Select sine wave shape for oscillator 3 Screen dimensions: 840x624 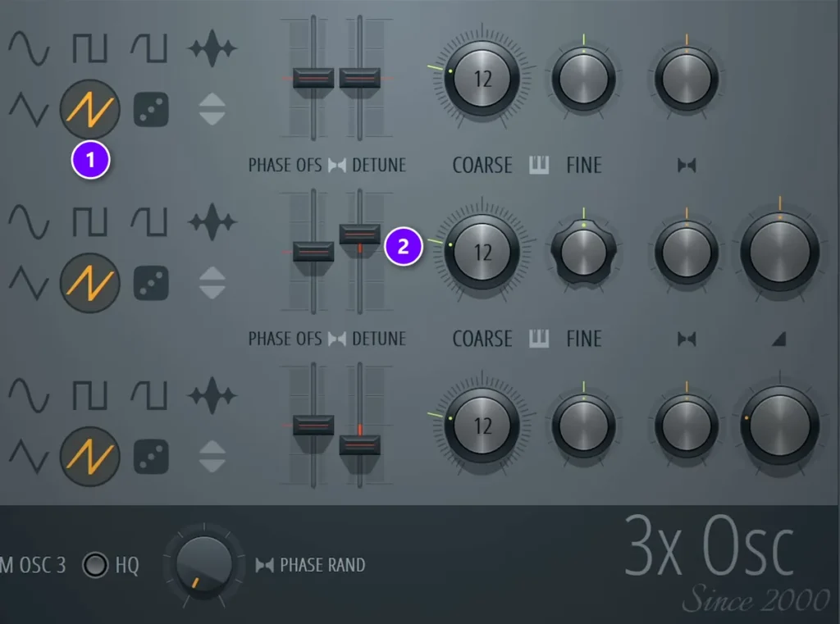(x=29, y=396)
